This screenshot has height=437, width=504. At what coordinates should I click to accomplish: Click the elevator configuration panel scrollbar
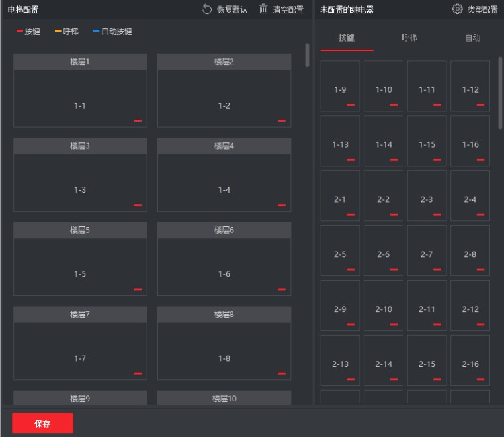coord(307,56)
